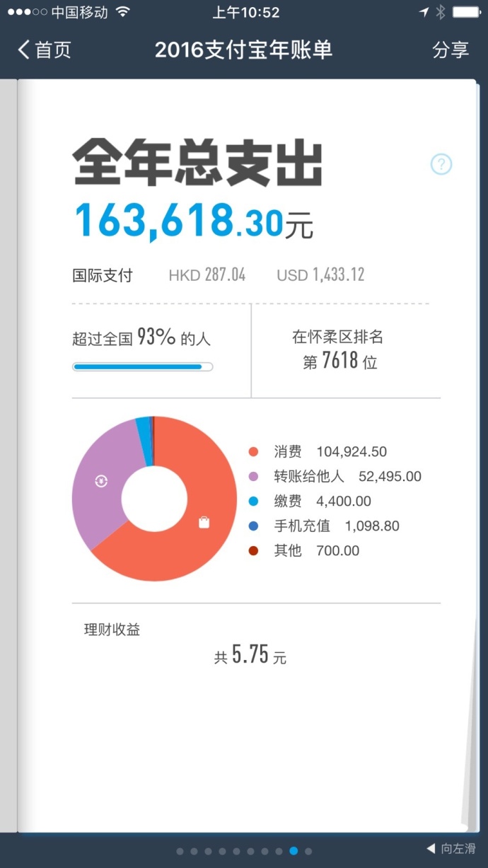The image size is (488, 868).
Task: Tap the 理财收益 label
Action: point(112,630)
